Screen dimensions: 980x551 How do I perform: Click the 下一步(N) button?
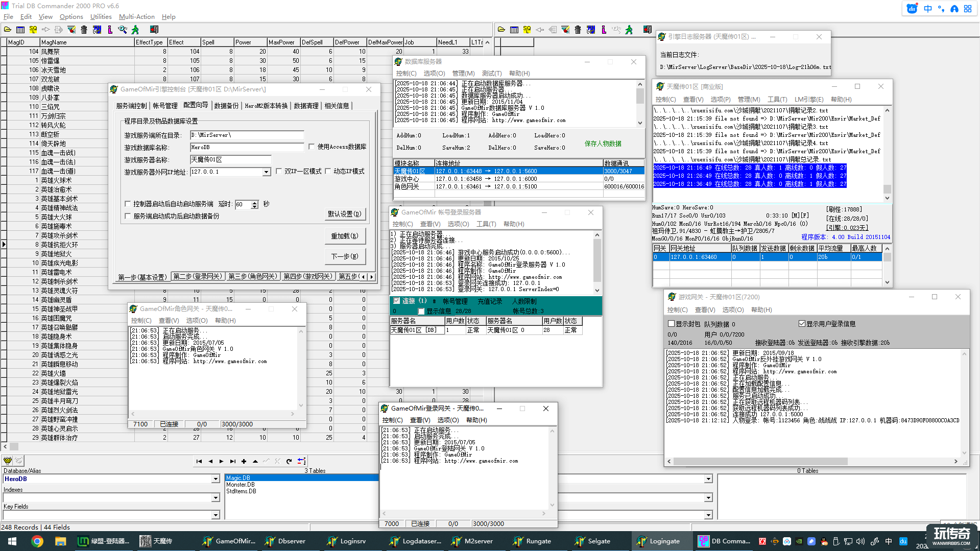coord(345,256)
